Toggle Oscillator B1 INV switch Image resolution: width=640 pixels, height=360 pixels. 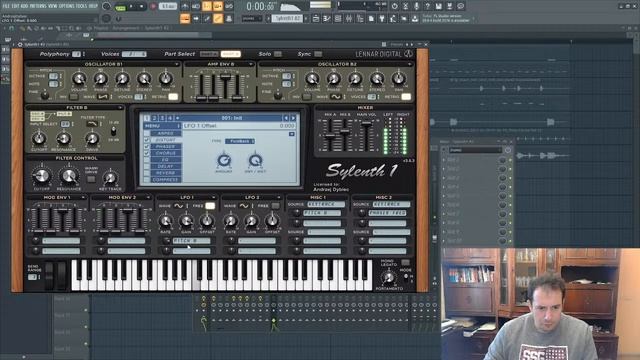tap(73, 97)
